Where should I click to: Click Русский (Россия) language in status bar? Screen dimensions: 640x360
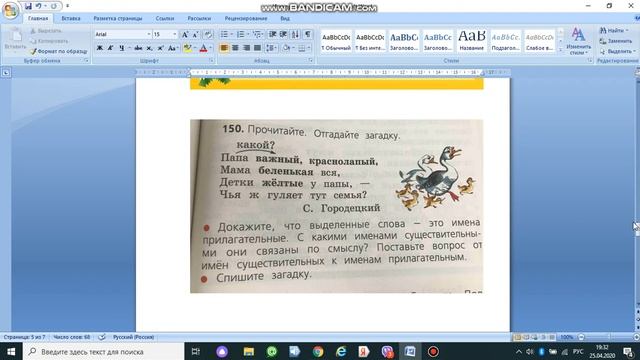click(x=133, y=337)
